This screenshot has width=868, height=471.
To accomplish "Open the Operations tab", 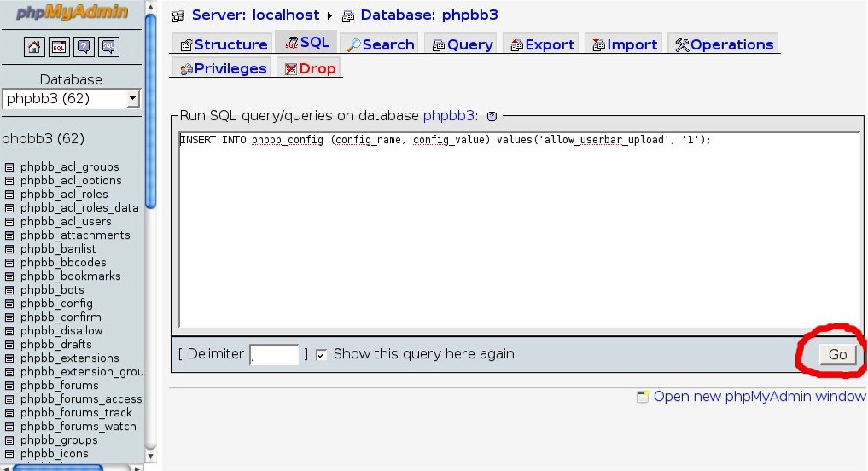I will point(724,44).
